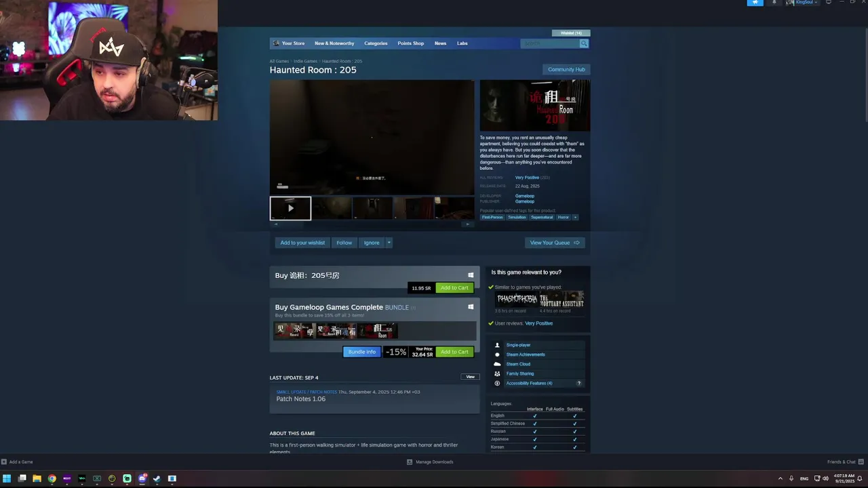Open the Steam notifications bell

point(774,3)
